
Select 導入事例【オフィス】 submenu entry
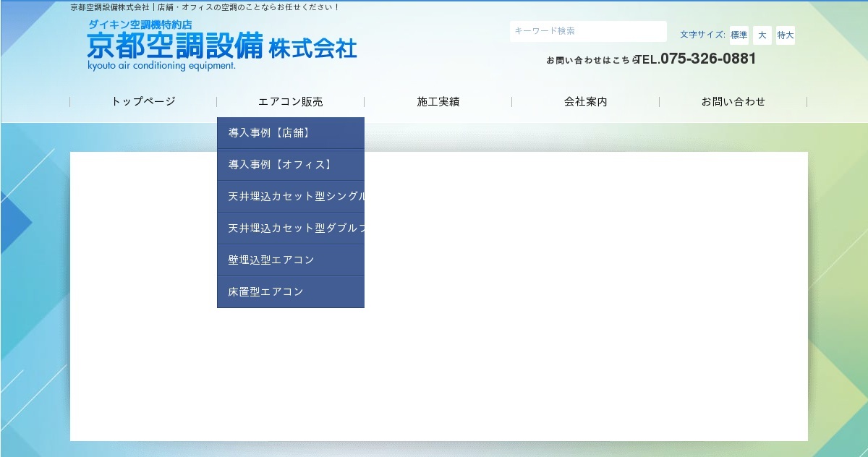(x=291, y=165)
